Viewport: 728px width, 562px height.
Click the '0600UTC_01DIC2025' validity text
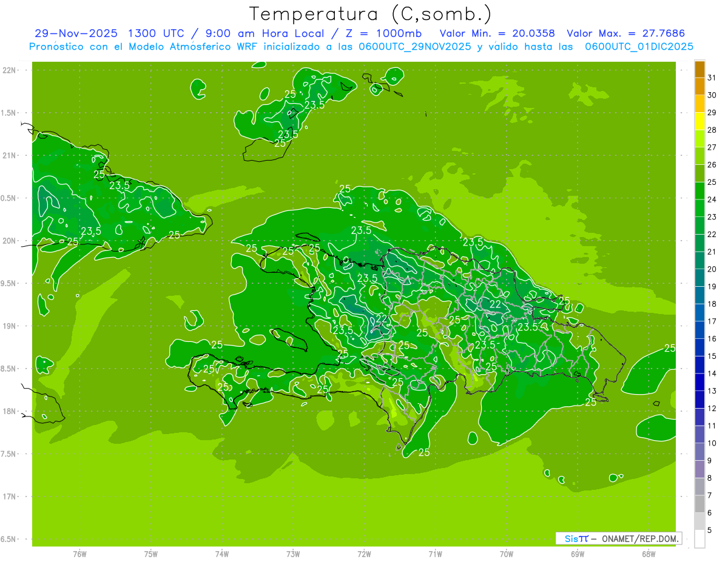tap(639, 47)
